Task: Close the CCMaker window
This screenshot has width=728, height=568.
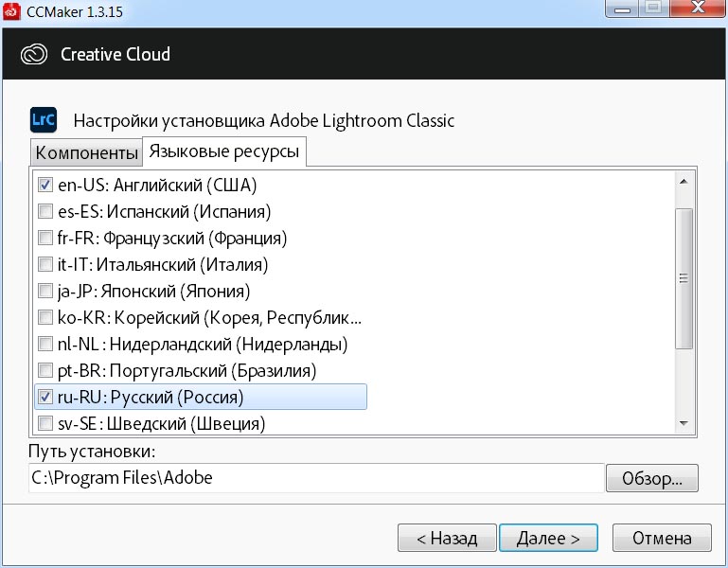Action: point(698,8)
